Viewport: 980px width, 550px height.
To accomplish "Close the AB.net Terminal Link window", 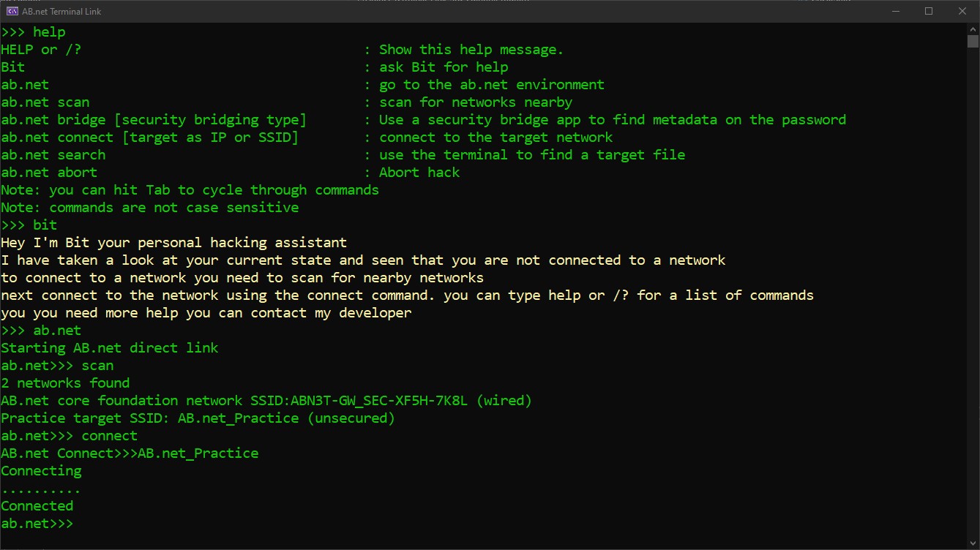I will point(962,11).
